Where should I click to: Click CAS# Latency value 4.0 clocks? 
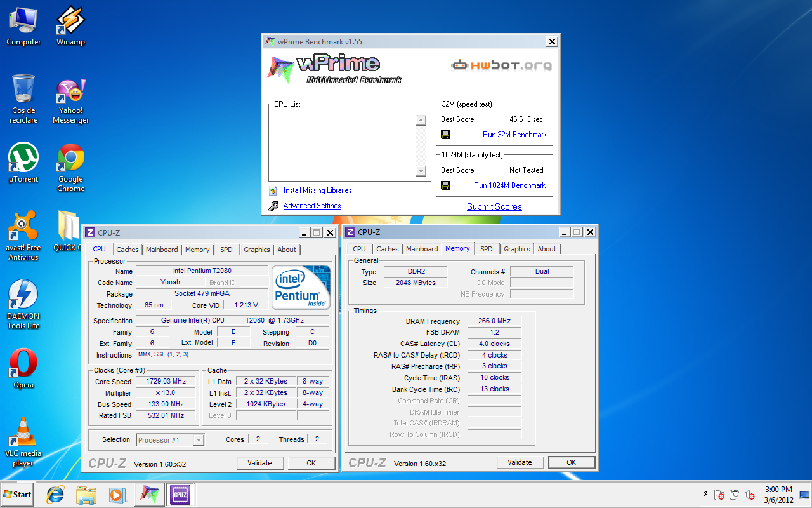click(494, 344)
